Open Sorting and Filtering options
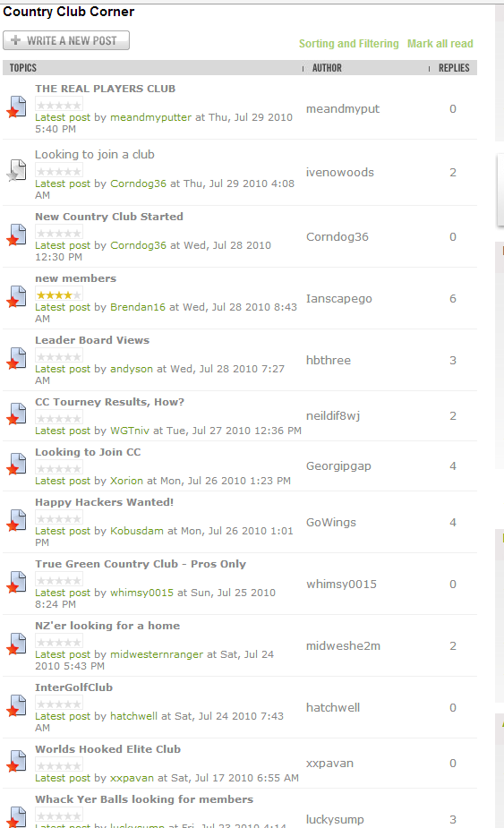This screenshot has height=828, width=504. (x=348, y=44)
